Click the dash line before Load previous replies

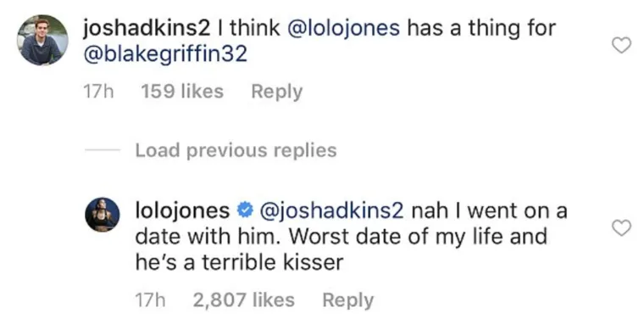tap(103, 150)
